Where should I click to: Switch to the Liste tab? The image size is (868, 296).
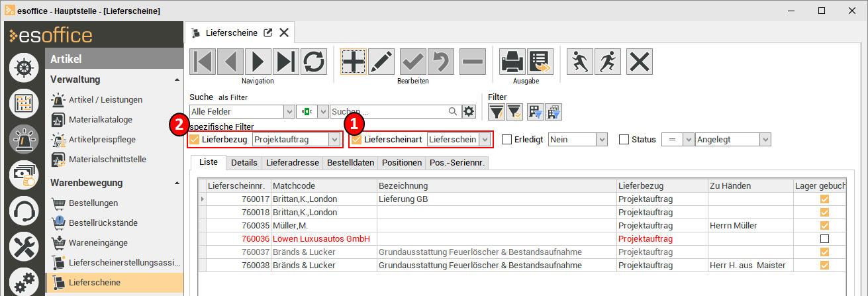point(208,162)
